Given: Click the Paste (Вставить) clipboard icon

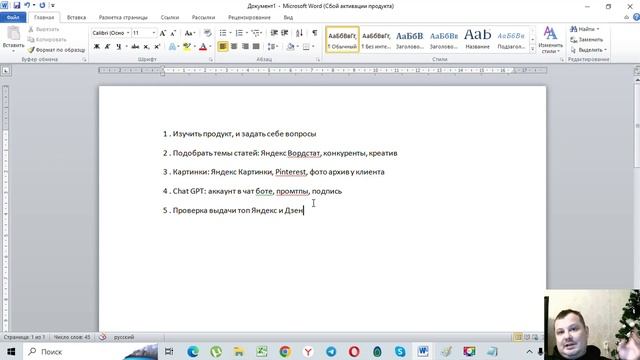Looking at the screenshot, I should pyautogui.click(x=13, y=34).
